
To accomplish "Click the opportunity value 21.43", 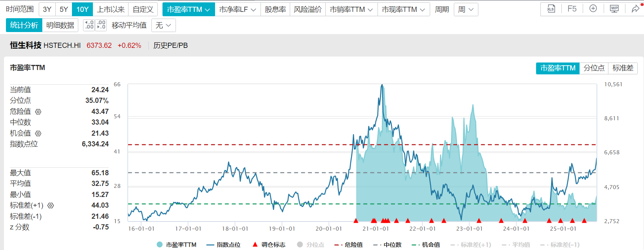I will (100, 133).
